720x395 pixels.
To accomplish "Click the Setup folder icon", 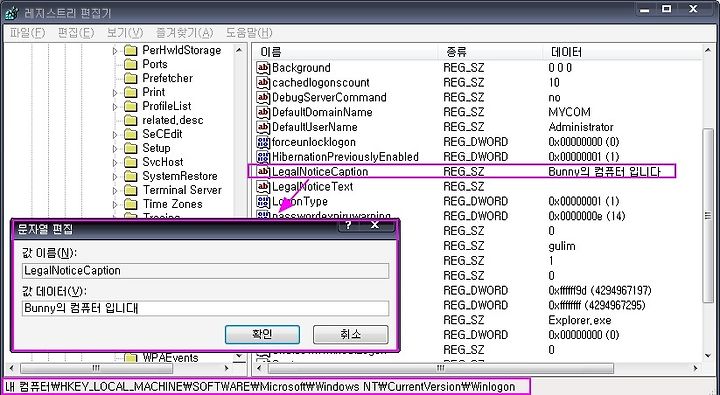I will point(131,148).
